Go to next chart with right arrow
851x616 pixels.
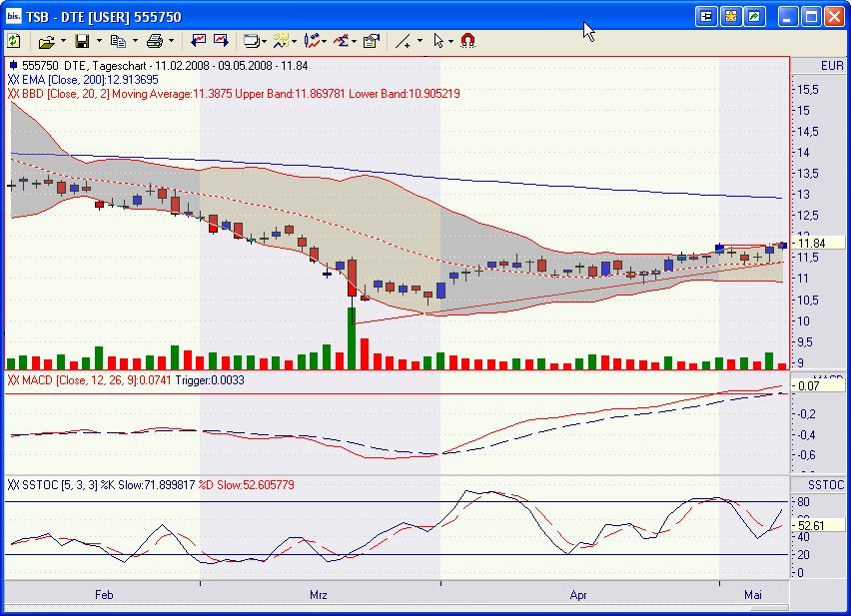(221, 41)
